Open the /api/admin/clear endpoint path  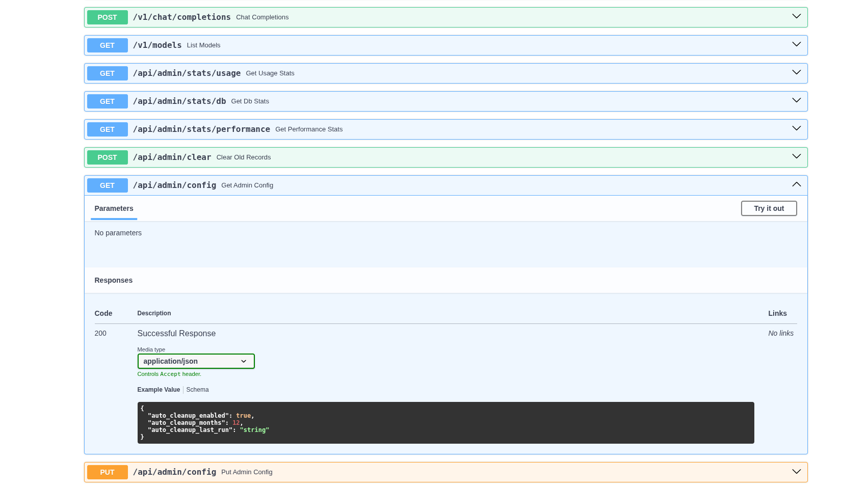click(x=172, y=157)
